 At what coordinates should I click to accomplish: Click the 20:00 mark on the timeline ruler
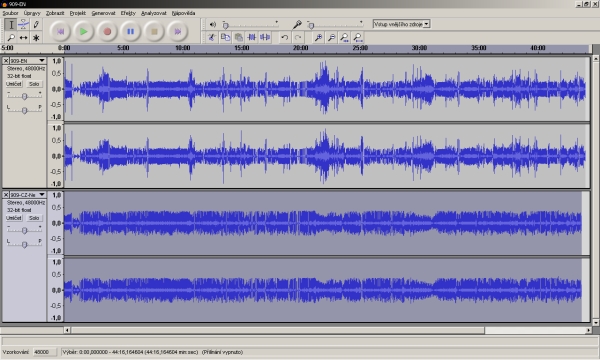click(300, 48)
